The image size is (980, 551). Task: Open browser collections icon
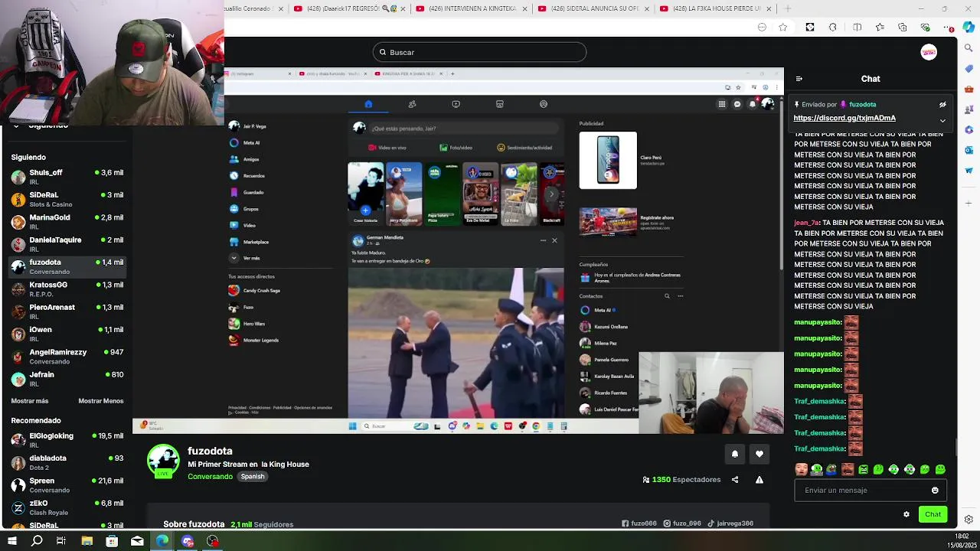tap(903, 28)
